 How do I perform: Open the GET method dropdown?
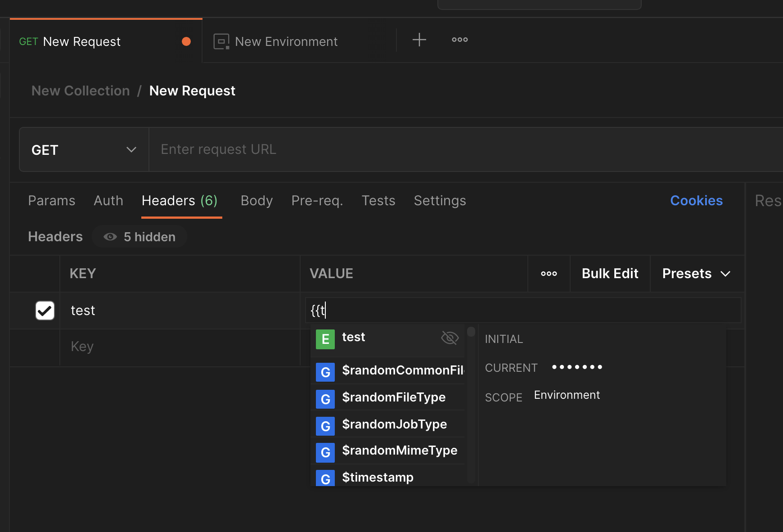pos(84,149)
